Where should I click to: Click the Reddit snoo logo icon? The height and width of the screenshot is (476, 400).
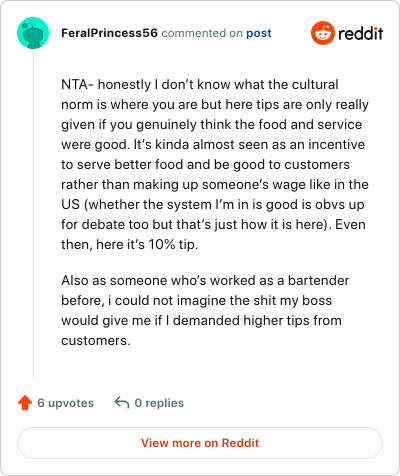click(x=322, y=33)
